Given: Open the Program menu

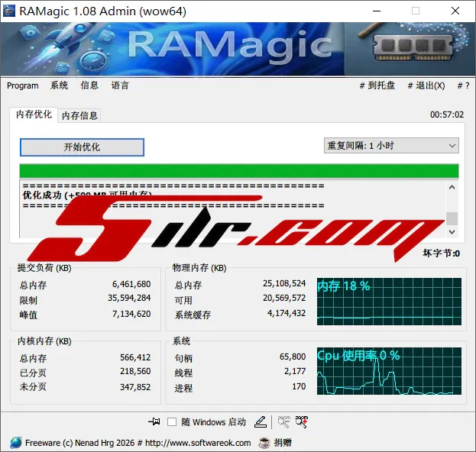Looking at the screenshot, I should tap(23, 86).
